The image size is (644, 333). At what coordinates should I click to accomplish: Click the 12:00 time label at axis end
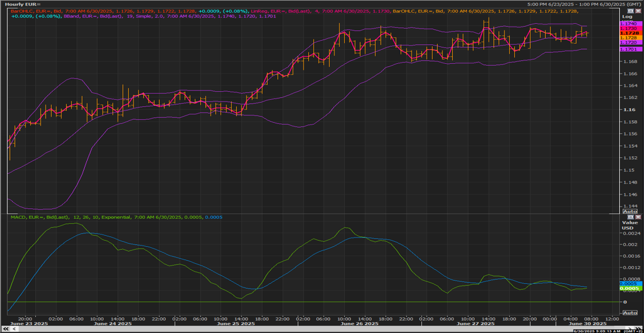[612, 318]
